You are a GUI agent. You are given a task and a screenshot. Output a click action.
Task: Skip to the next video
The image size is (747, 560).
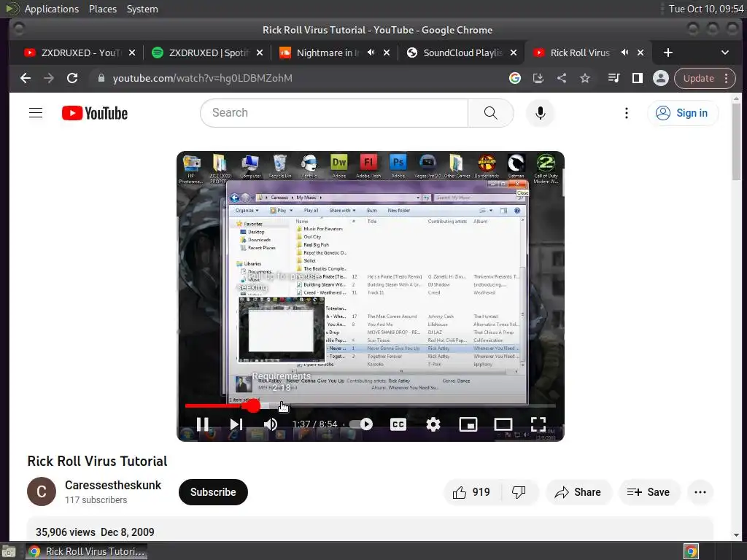click(236, 424)
